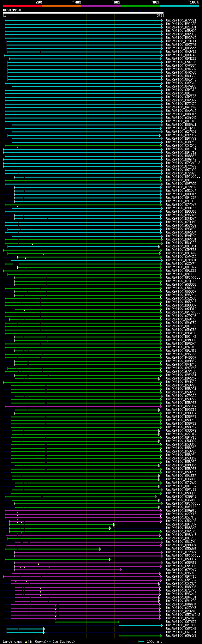Select hit label UniRef100_Q8RWU4
The image size is (202, 644).
pos(181,233)
